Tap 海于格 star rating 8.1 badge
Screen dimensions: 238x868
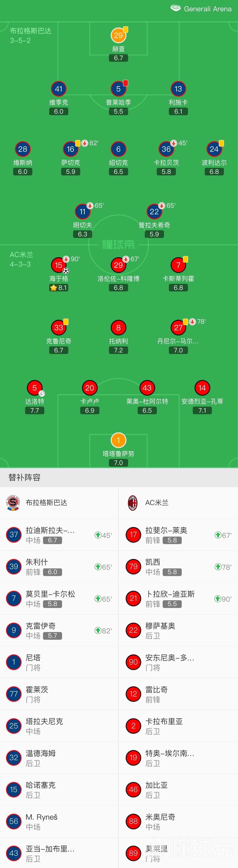pos(59,288)
